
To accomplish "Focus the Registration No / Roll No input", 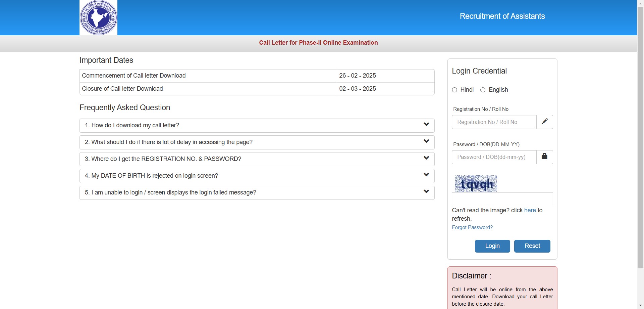I will 494,122.
